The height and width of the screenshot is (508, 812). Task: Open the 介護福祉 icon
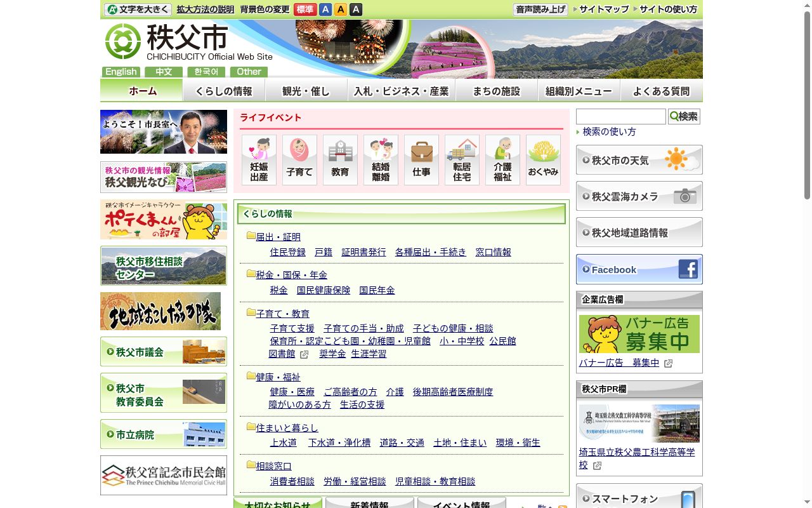502,160
